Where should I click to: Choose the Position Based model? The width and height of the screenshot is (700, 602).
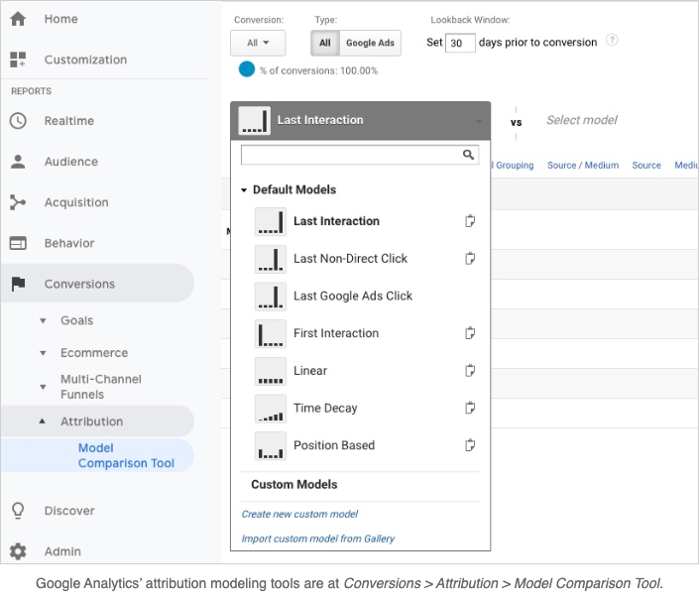click(x=334, y=445)
